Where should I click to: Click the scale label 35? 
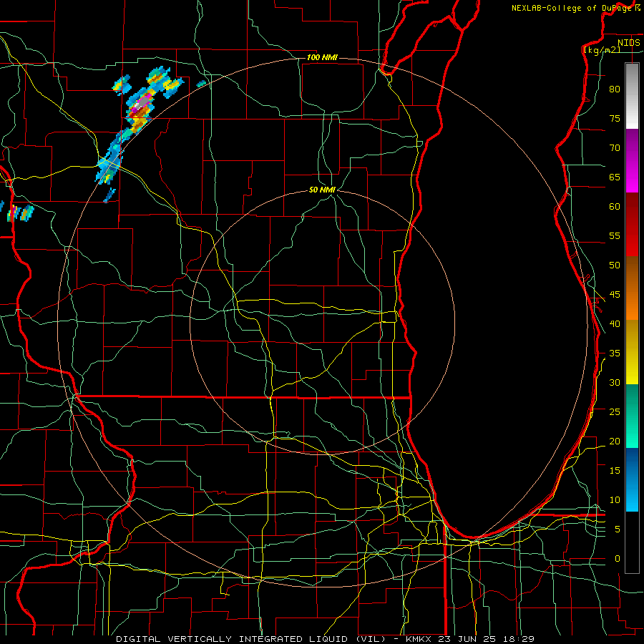pos(615,353)
